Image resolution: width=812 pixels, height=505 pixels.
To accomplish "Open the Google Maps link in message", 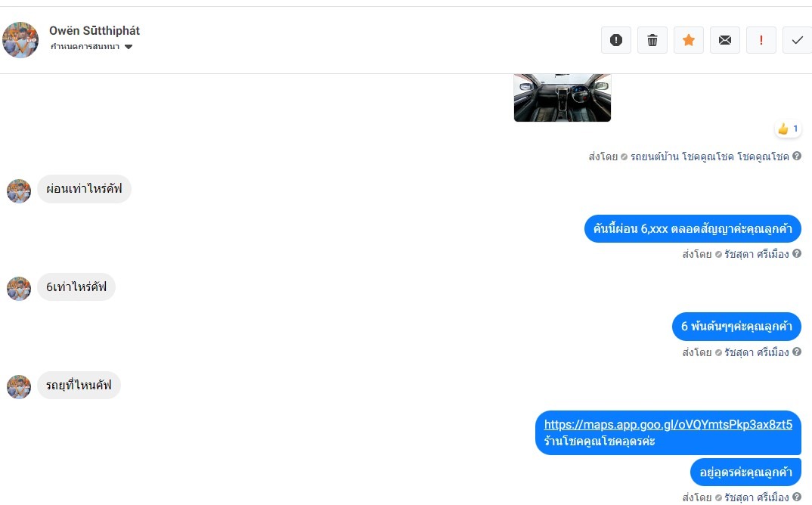I will pyautogui.click(x=668, y=424).
